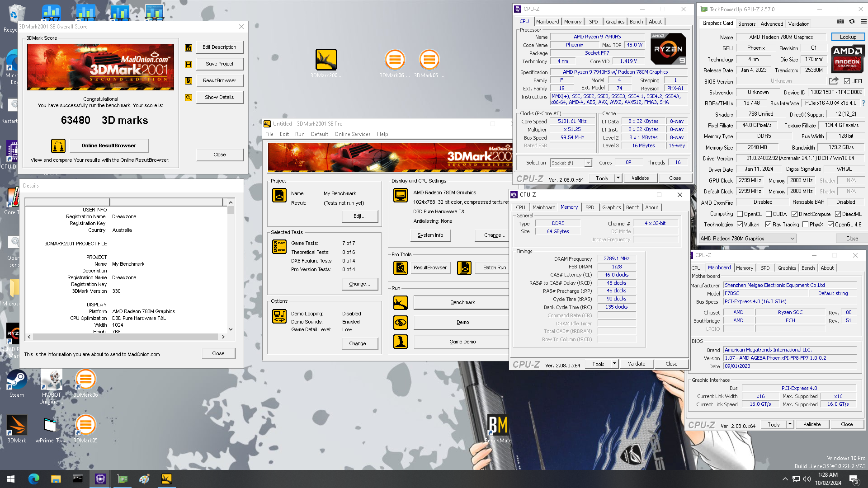Select the 3DMark06 orange desktop icon near top
The image size is (868, 488).
(x=395, y=60)
